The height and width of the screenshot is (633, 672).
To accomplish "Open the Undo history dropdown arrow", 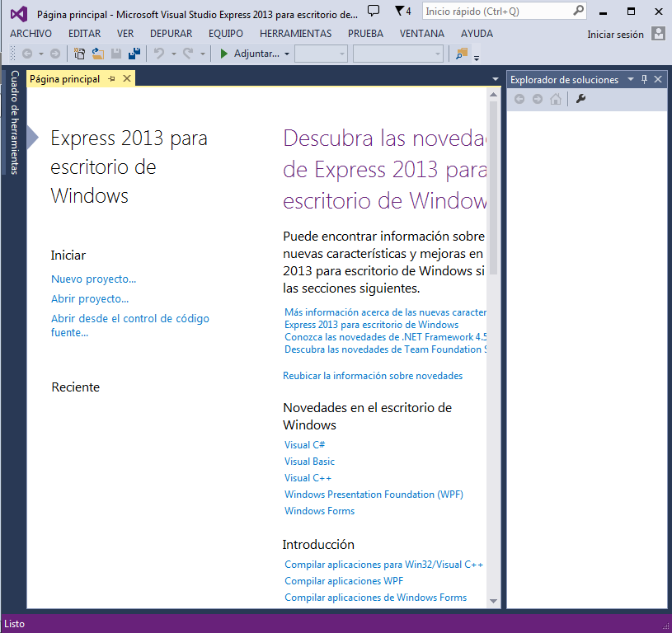I will [174, 54].
